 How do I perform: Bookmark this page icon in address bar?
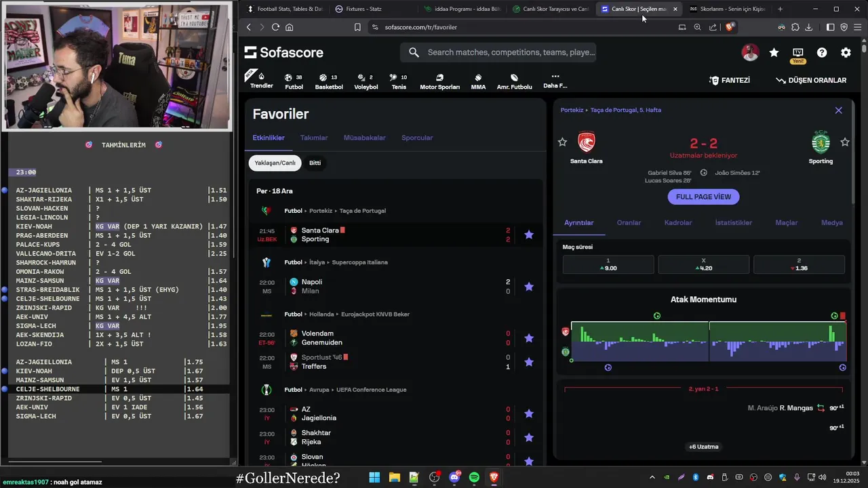[x=357, y=27]
